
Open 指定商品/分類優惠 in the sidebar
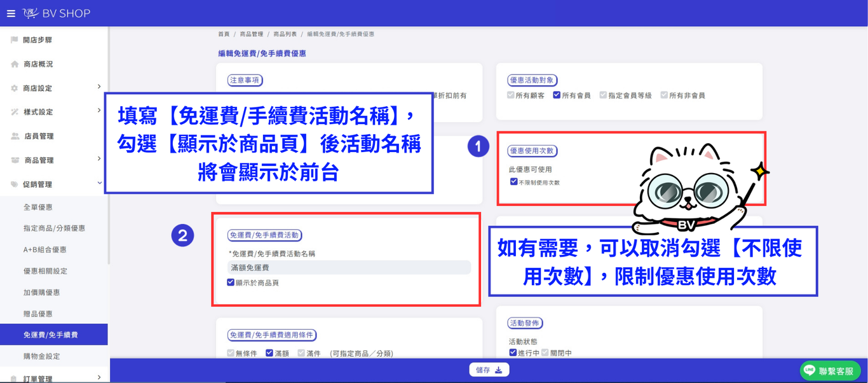(54, 228)
